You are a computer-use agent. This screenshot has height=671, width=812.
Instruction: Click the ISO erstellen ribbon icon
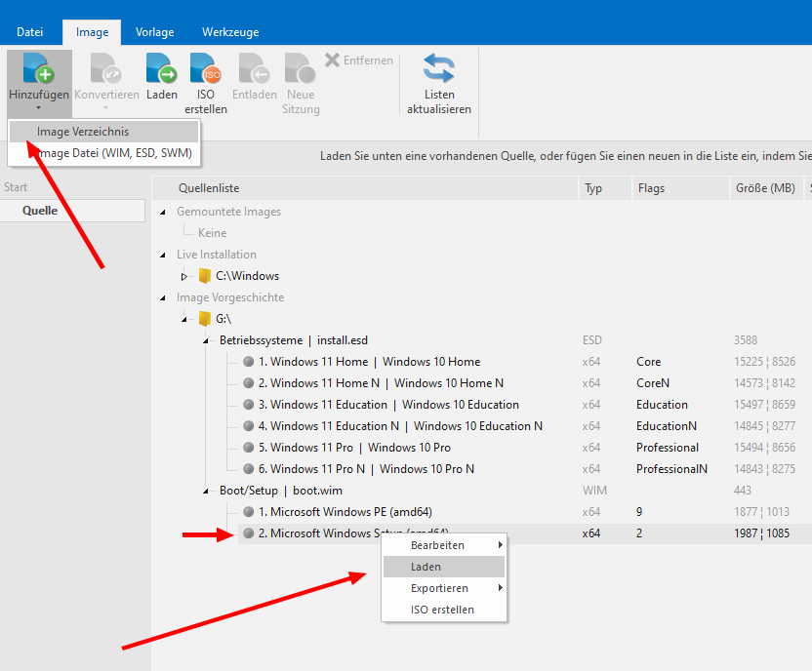(x=206, y=67)
